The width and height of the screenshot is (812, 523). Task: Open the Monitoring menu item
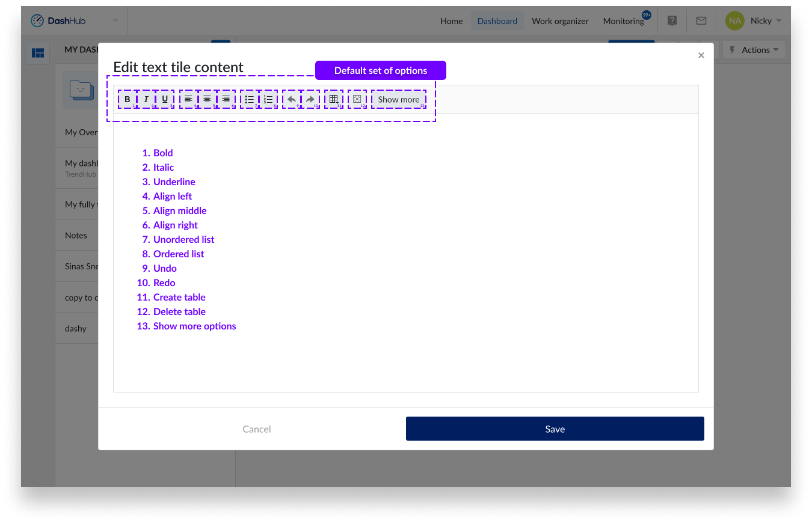tap(623, 21)
